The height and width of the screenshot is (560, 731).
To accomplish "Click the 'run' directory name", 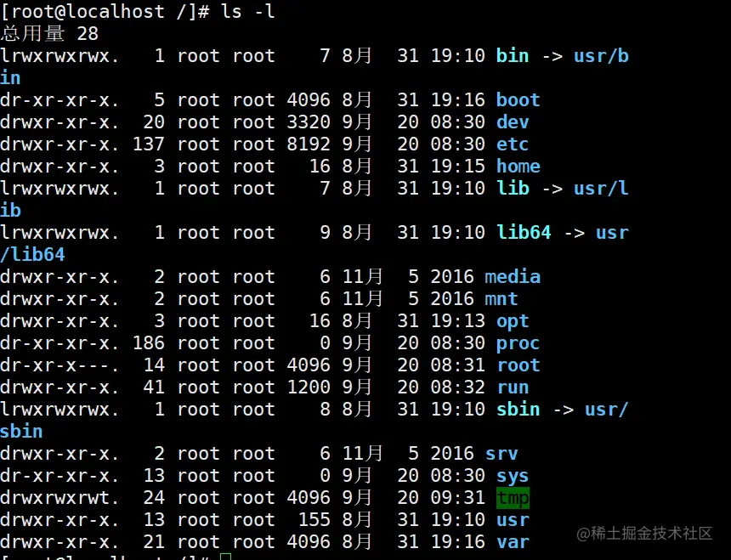I will [513, 387].
